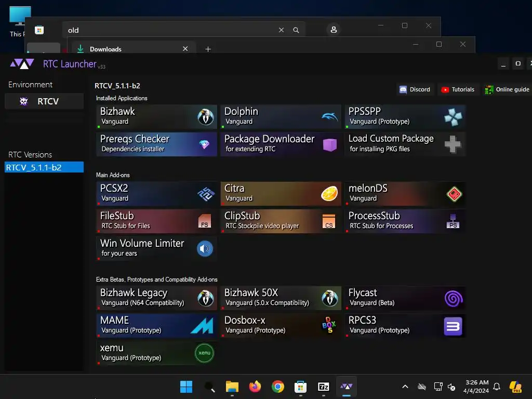Image resolution: width=532 pixels, height=399 pixels.
Task: Click the Citra orange slice icon
Action: [x=329, y=194]
